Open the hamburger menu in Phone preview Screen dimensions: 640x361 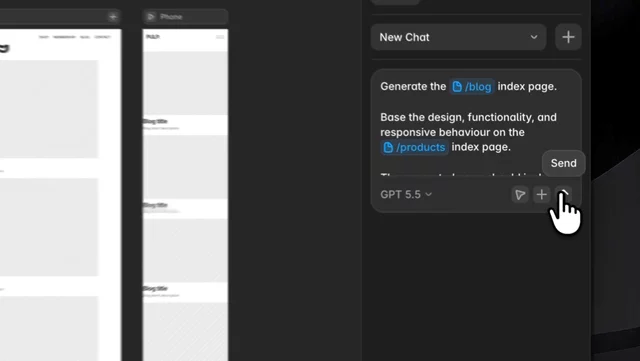(220, 37)
